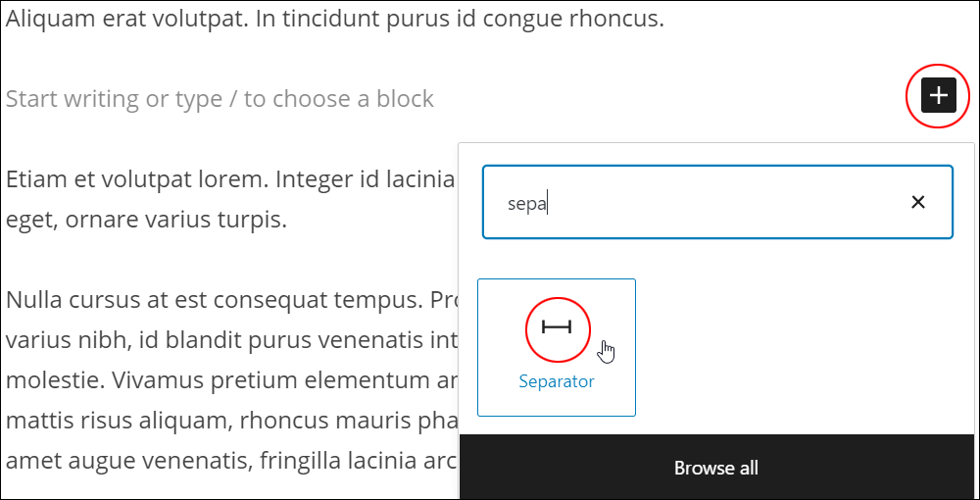The height and width of the screenshot is (500, 980).
Task: Click the 'Start writing or type /' placeholder
Action: [x=220, y=99]
